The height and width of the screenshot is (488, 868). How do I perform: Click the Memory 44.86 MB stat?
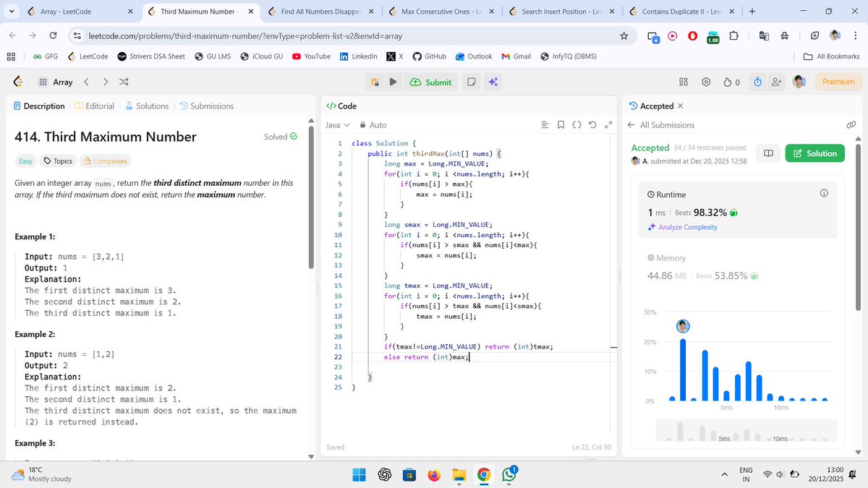coord(666,275)
